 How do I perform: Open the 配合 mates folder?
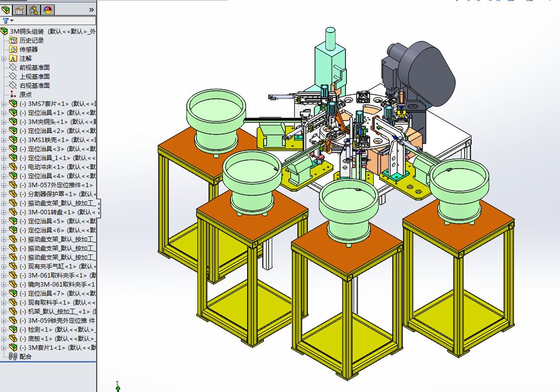[x=25, y=356]
